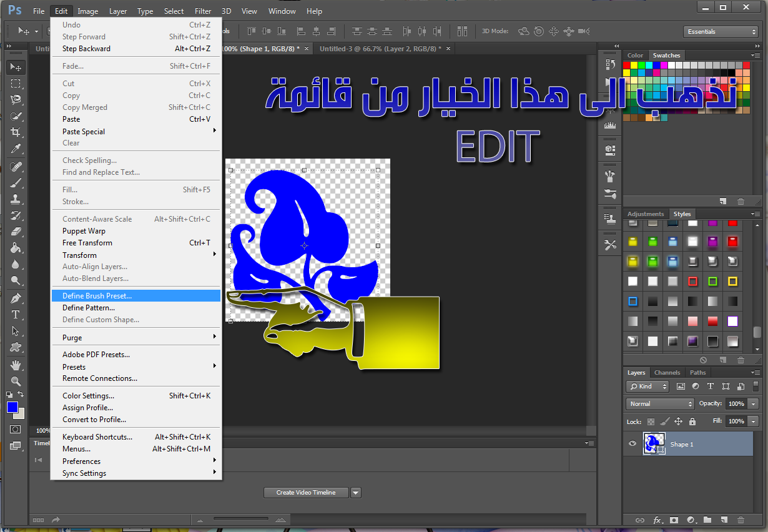
Task: Hide the Shape 1 layer
Action: (633, 444)
